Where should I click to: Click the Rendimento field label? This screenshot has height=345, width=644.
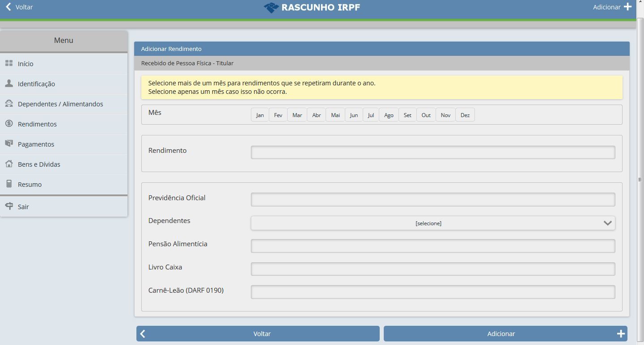pos(167,151)
